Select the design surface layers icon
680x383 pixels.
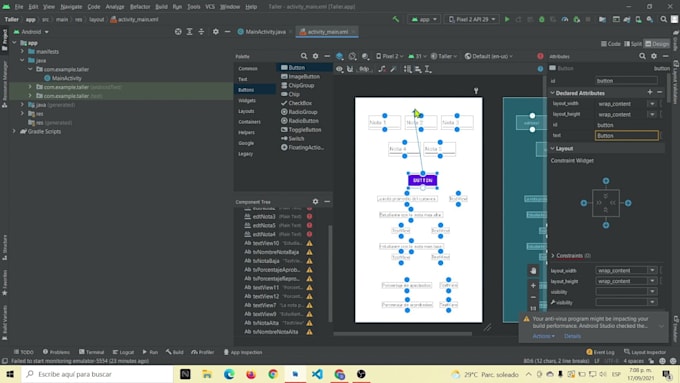340,56
